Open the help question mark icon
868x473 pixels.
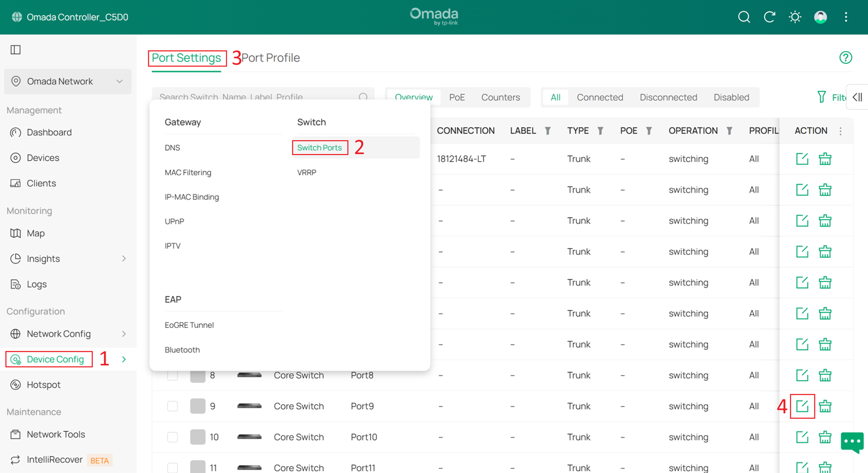coord(845,58)
